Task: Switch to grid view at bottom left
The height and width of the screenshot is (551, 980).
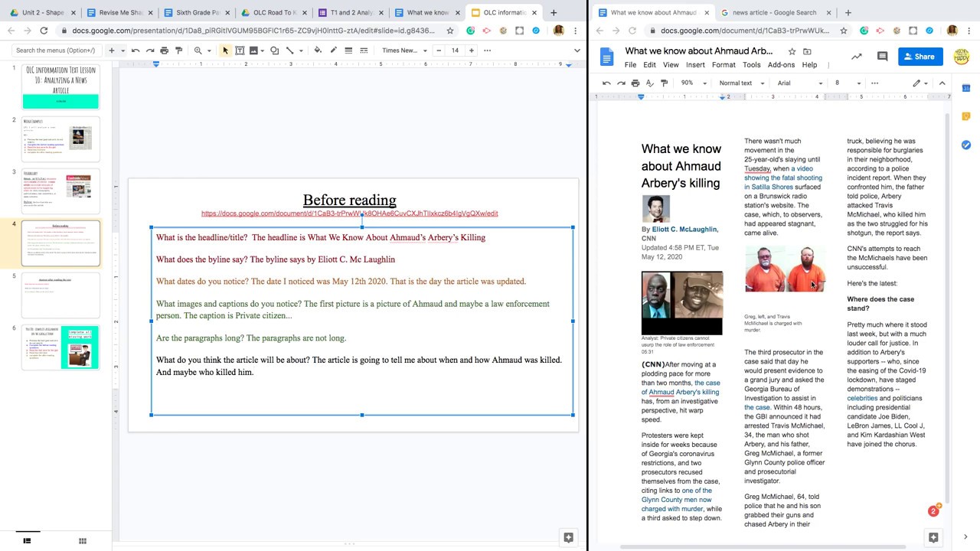Action: 82,540
